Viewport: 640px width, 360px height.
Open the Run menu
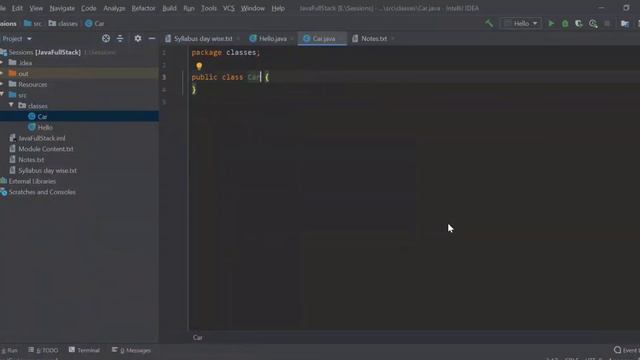189,8
